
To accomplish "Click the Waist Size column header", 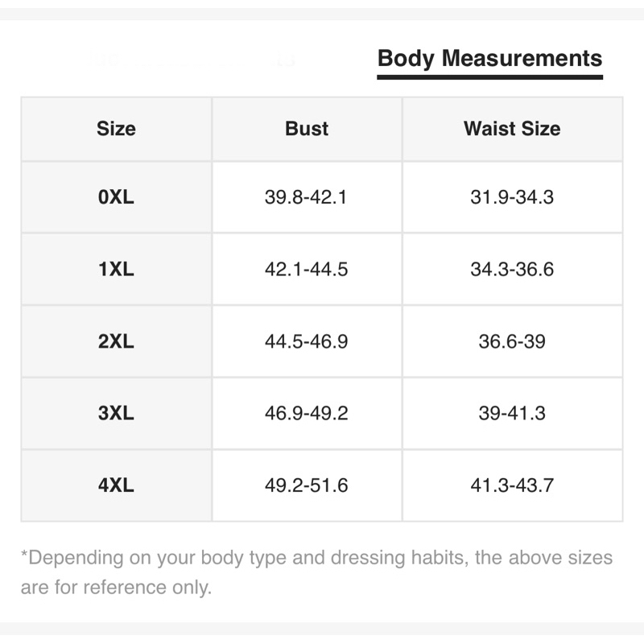I will (512, 129).
